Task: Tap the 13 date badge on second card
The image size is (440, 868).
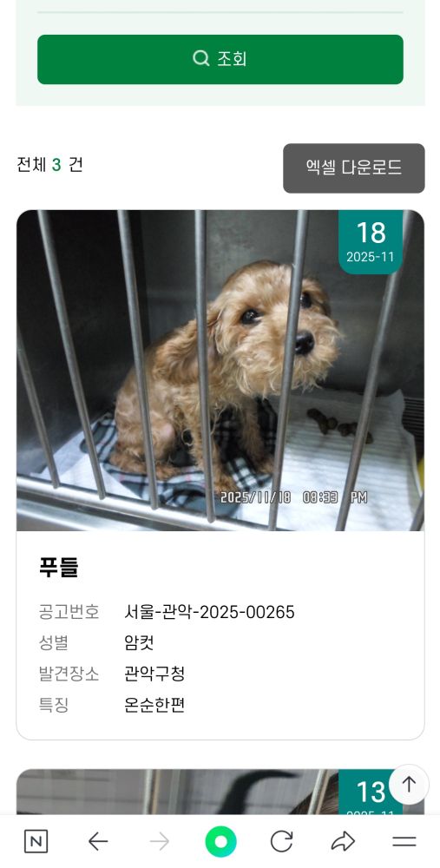Action: [x=371, y=792]
